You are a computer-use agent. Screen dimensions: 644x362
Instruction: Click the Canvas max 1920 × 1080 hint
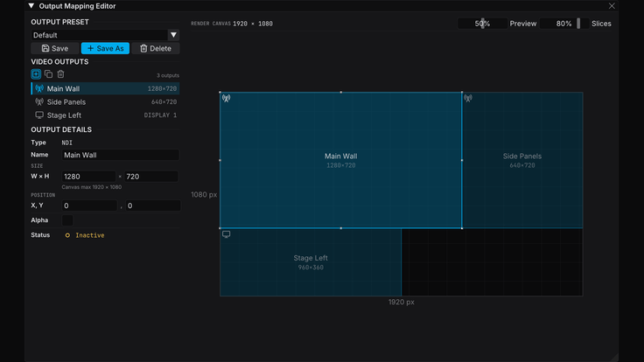click(92, 187)
